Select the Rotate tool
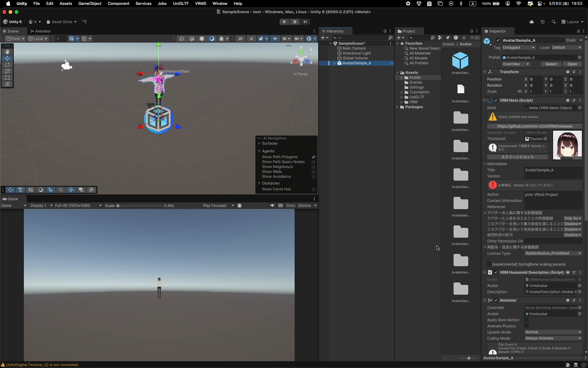 (7, 65)
